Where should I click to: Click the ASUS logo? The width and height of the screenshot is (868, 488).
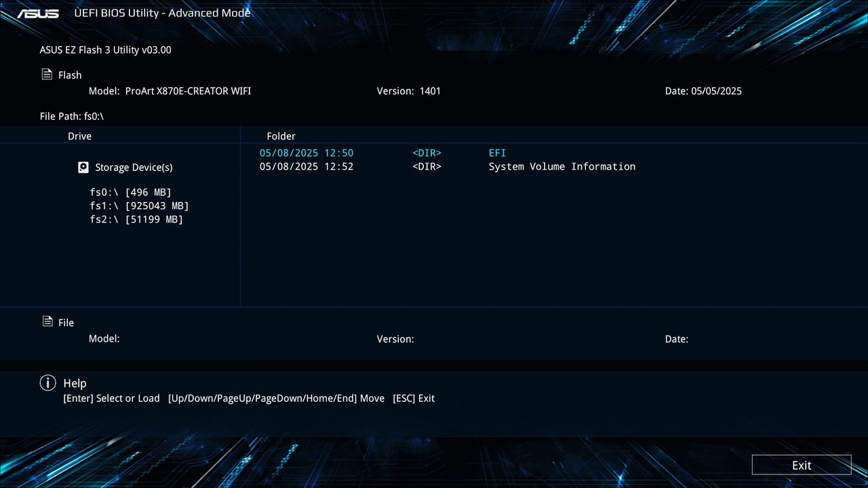(x=38, y=14)
